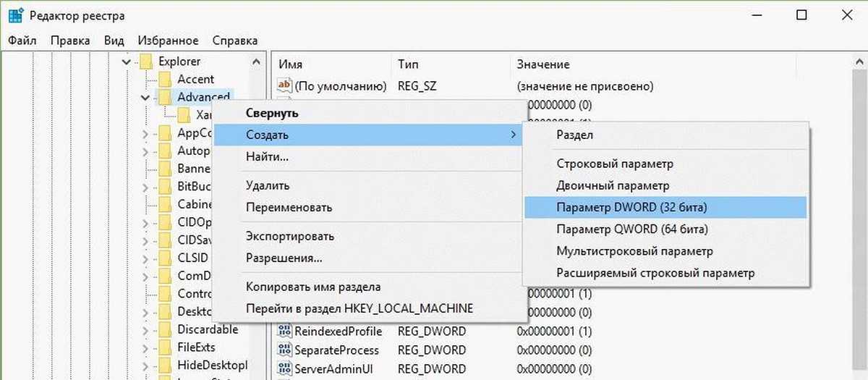Choose Параметр DWORD (32 бита) from submenu
This screenshot has height=380, width=868.
coord(631,208)
